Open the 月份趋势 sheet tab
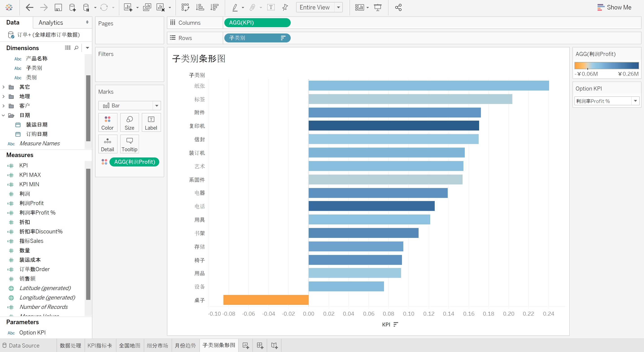Viewport: 644px width, 352px height. click(x=185, y=345)
